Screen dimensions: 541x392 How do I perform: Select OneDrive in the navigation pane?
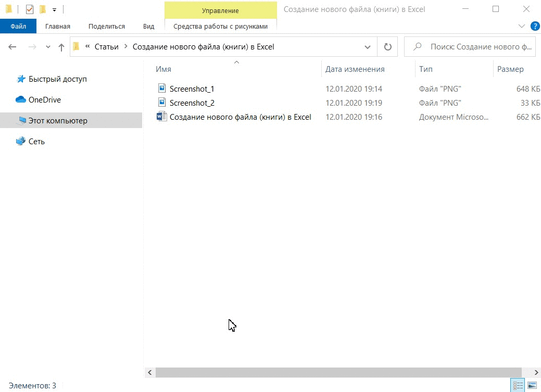(44, 100)
